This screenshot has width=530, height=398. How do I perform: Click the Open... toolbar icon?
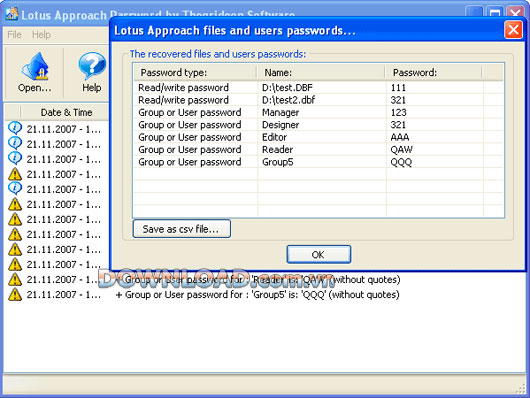click(34, 72)
